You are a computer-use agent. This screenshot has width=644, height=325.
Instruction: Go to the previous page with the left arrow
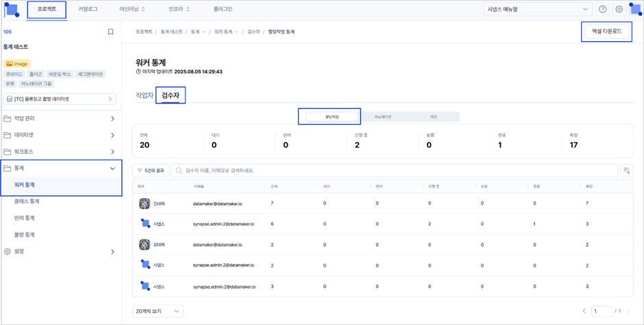click(584, 311)
